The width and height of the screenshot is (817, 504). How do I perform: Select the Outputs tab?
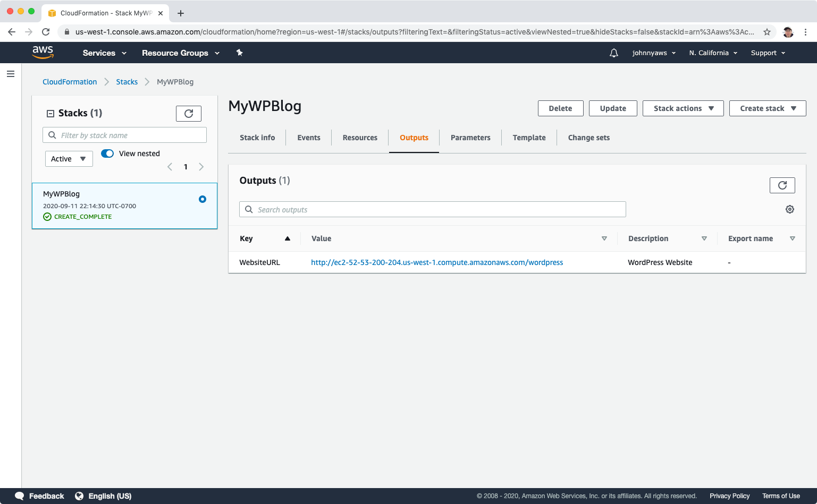pyautogui.click(x=414, y=138)
